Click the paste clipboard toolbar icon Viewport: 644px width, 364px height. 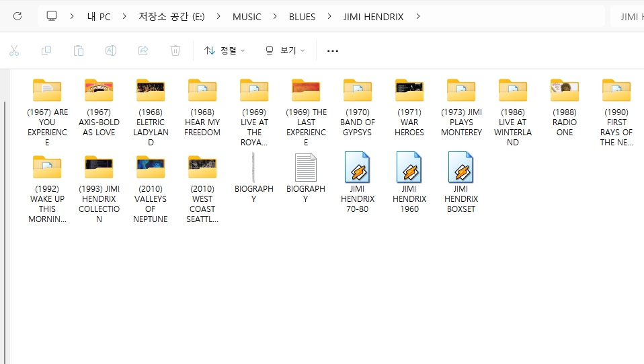pos(79,50)
